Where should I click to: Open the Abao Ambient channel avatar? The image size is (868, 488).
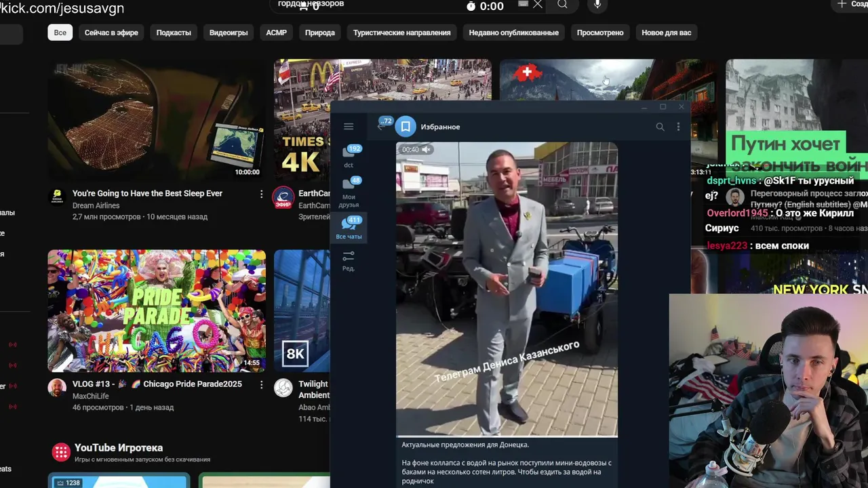(283, 388)
